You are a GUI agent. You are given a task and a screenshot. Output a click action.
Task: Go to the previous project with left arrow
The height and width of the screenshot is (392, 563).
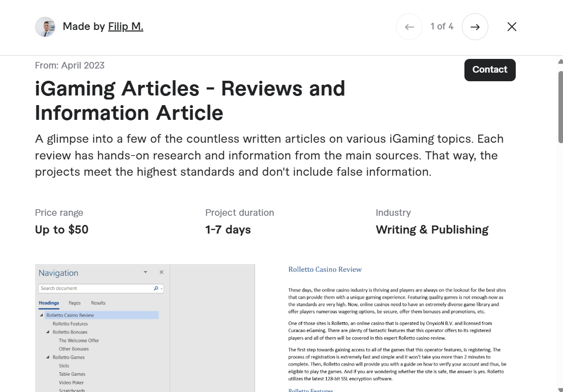pos(409,26)
